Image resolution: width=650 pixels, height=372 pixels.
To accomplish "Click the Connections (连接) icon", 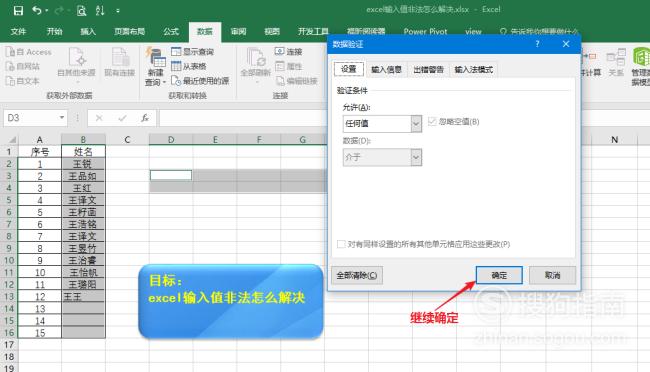I will point(279,51).
